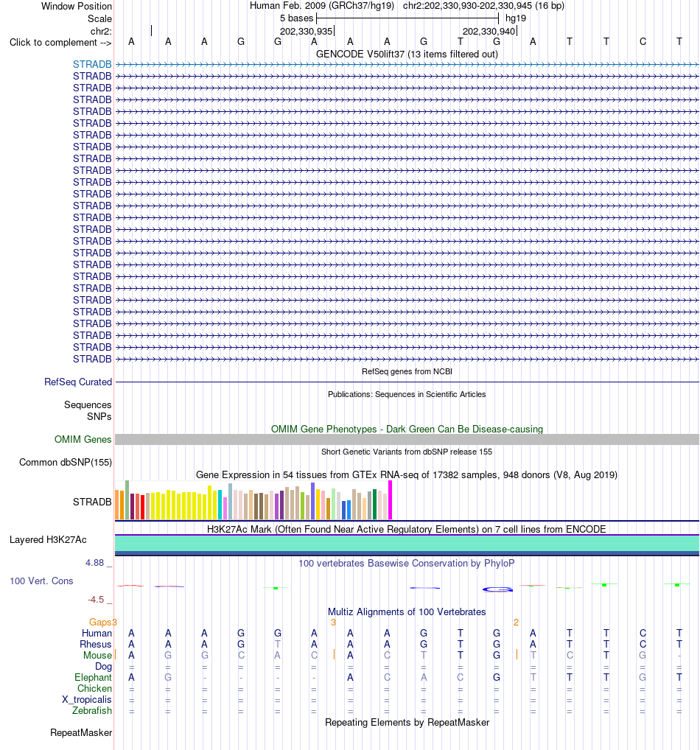Click the teal H3K27Ac signal band

pos(407,544)
